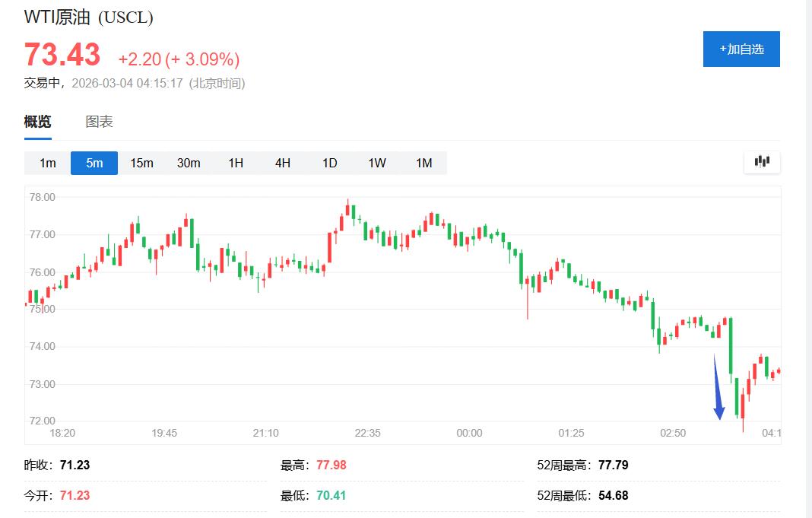Click the 76.00 price axis label
Viewport: 812px width, 518px height.
click(43, 272)
